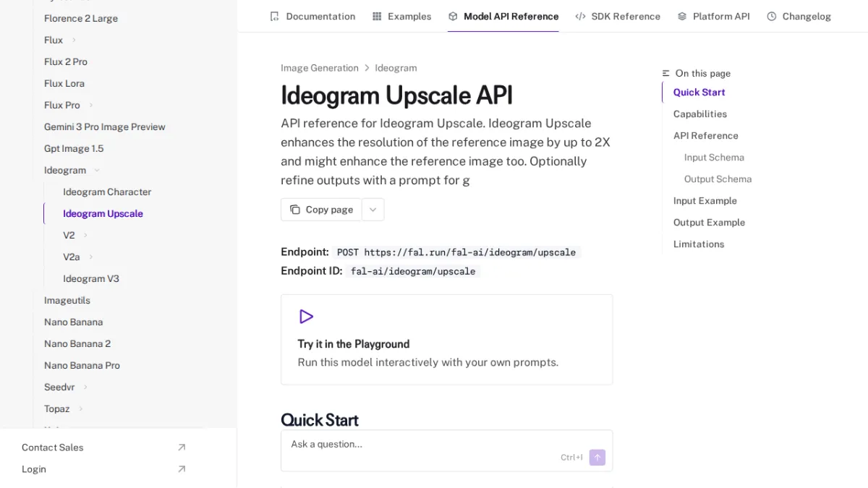The height and width of the screenshot is (488, 868).
Task: Open Flux Lora in sidebar
Action: tap(64, 83)
